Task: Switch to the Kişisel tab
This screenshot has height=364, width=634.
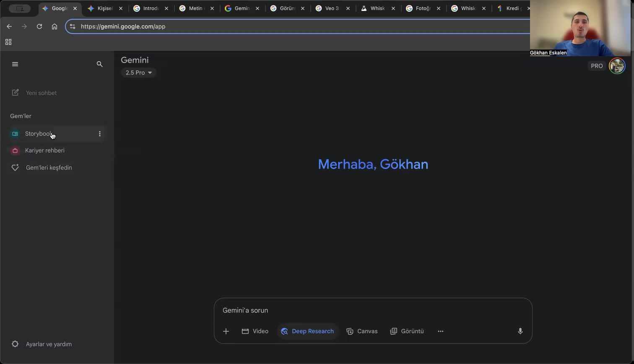Action: tap(105, 8)
